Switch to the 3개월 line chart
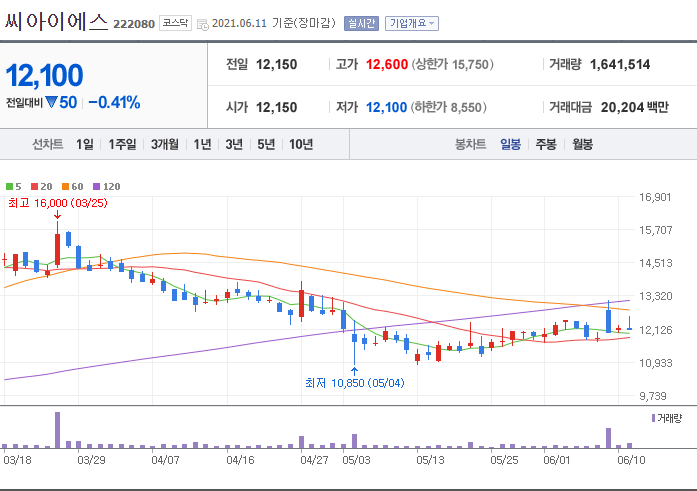 [164, 144]
